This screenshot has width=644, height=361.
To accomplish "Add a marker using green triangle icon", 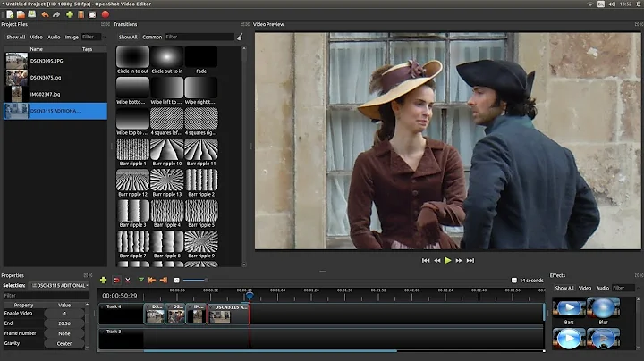I will click(141, 280).
